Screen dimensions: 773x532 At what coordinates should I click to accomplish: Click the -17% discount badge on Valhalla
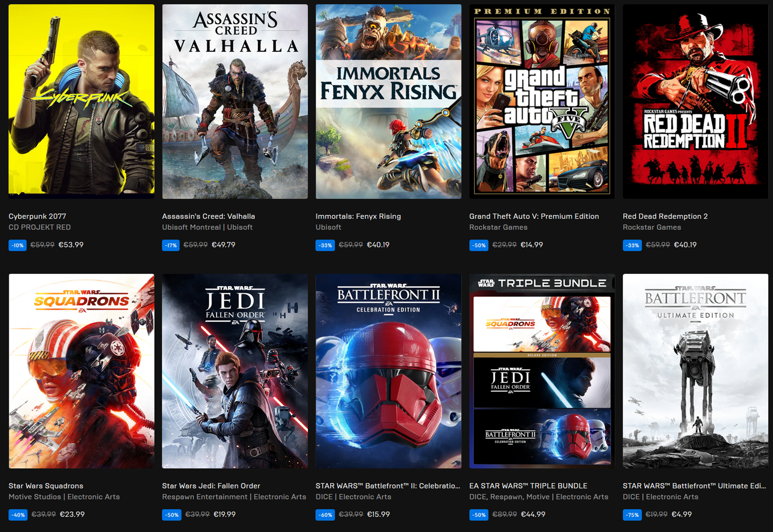click(171, 245)
